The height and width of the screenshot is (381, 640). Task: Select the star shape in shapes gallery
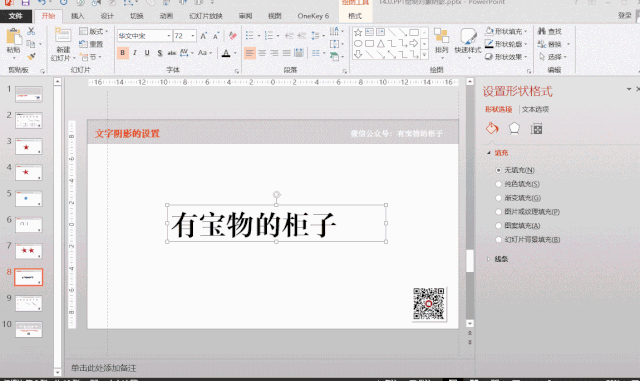[358, 32]
